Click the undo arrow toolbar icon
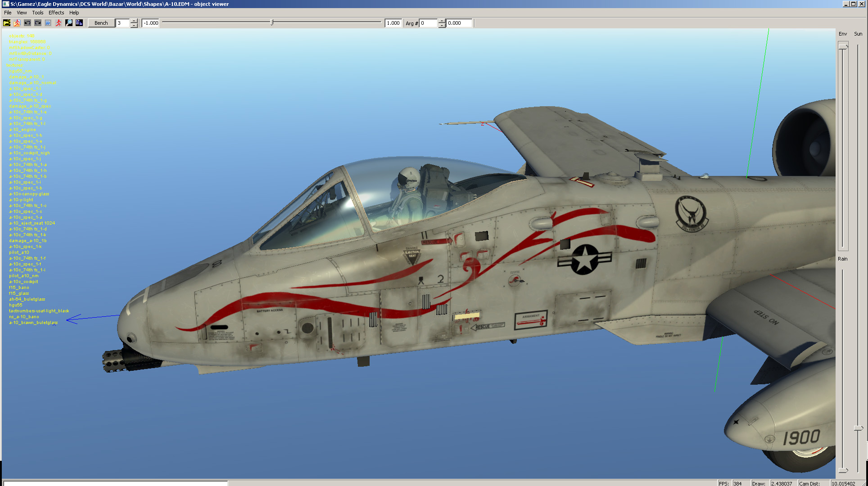 [27, 23]
